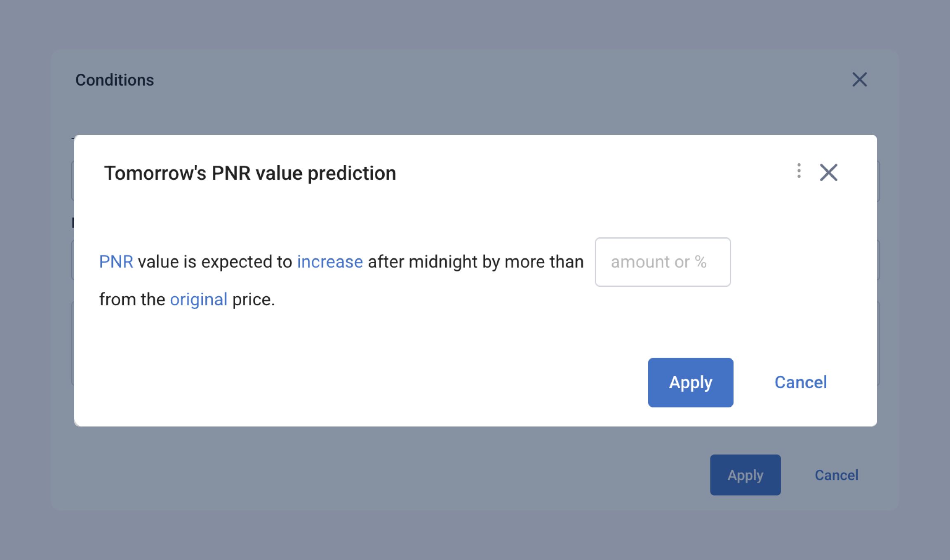This screenshot has width=950, height=560.
Task: Open the PNR value selector
Action: tap(116, 261)
